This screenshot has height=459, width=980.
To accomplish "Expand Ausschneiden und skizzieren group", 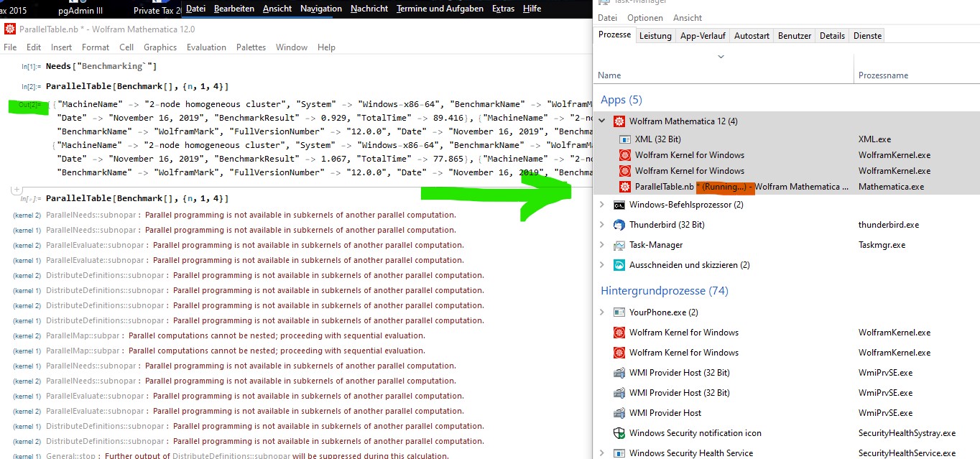I will pyautogui.click(x=603, y=265).
